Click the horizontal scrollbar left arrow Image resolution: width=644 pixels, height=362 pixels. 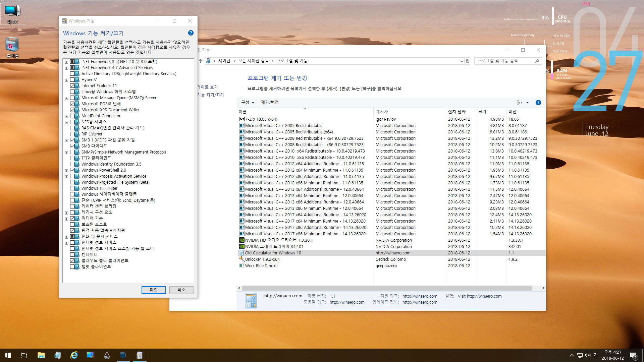pos(239,288)
